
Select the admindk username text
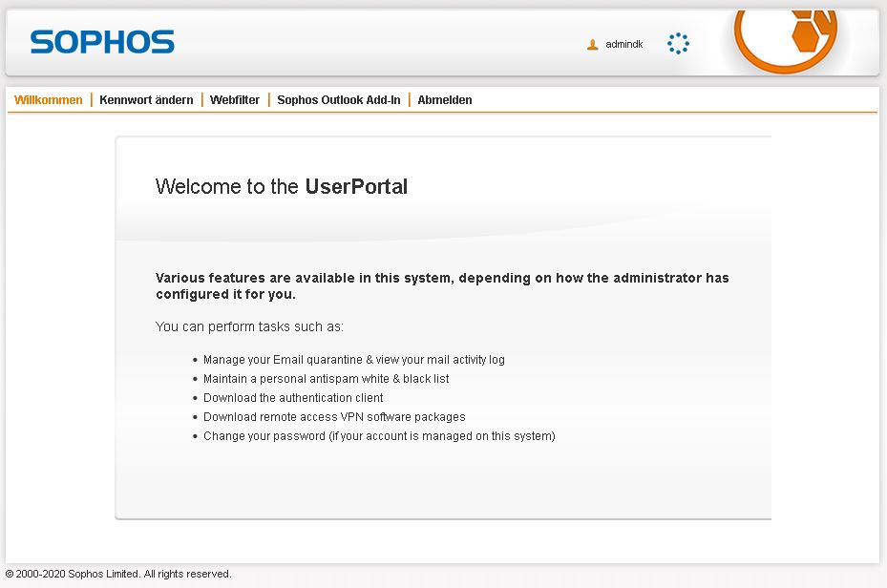(624, 45)
